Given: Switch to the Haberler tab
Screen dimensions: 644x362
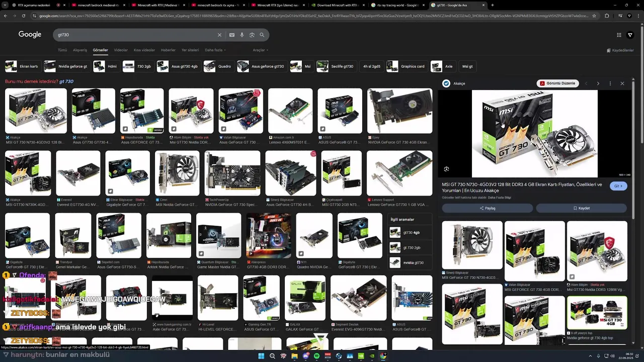Looking at the screenshot, I should point(168,50).
